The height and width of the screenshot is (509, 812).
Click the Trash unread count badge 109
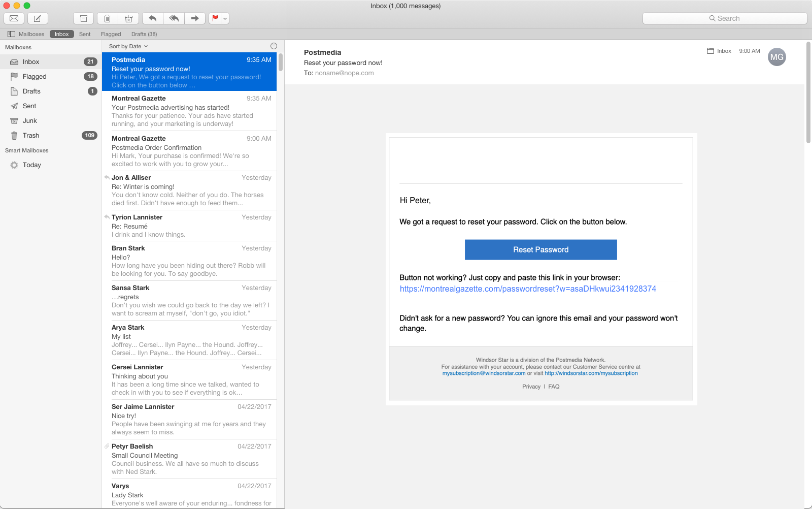pos(90,136)
